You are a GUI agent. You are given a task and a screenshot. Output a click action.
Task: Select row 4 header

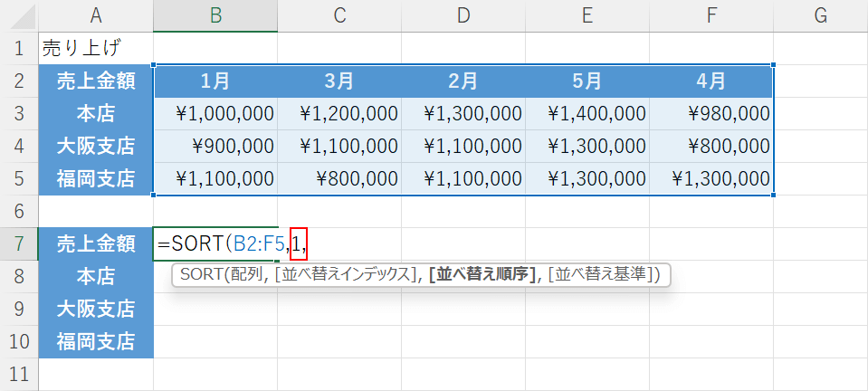point(19,147)
